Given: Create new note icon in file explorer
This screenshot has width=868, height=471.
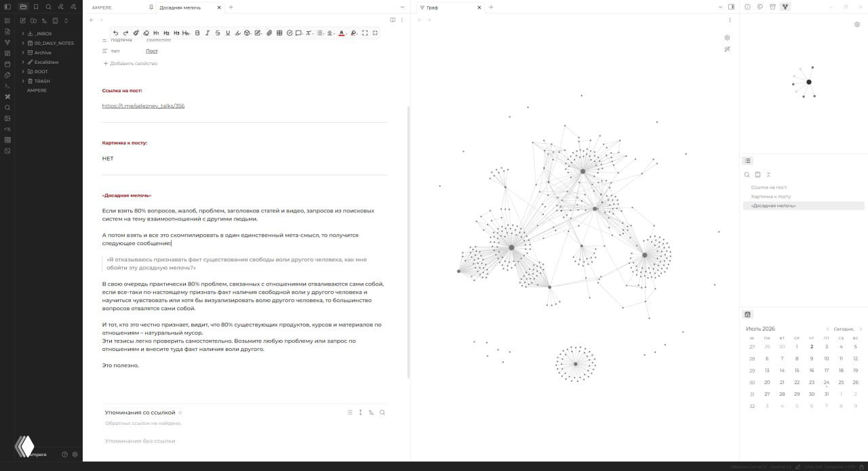Looking at the screenshot, I should 22,20.
